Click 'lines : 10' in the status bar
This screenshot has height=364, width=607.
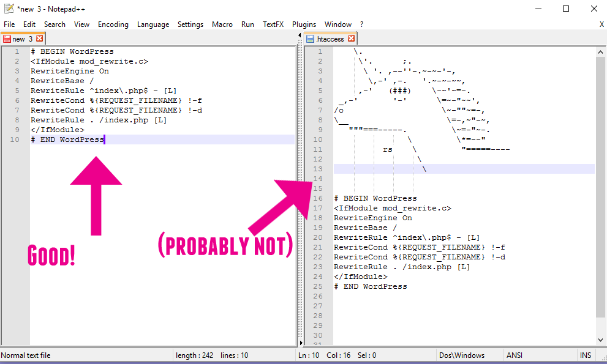(234, 355)
